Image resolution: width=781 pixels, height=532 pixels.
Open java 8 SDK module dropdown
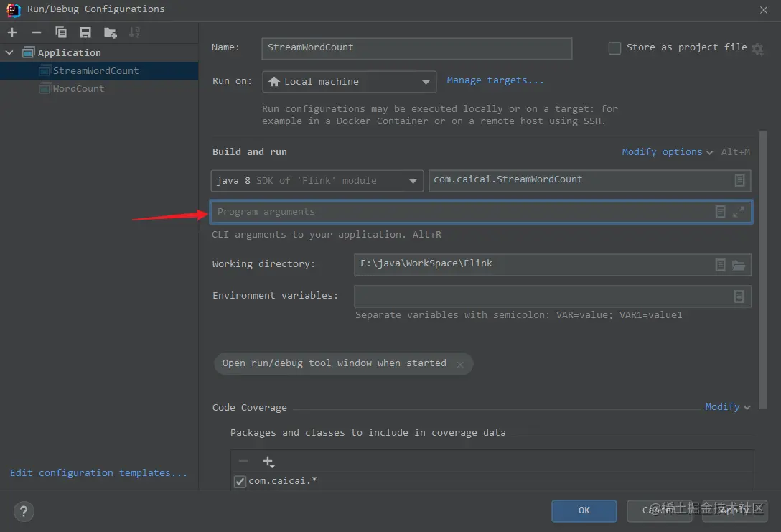point(317,181)
